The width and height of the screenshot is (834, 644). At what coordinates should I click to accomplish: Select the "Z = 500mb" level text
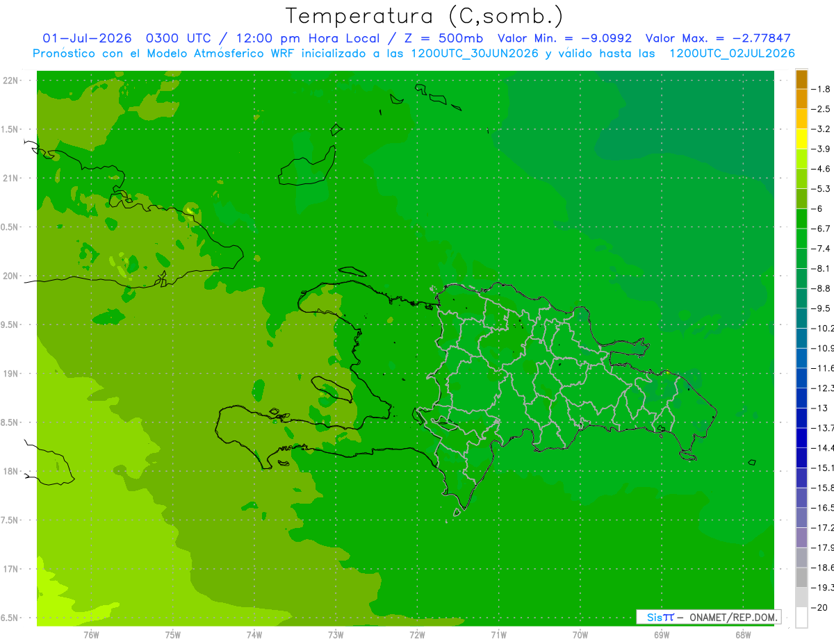click(x=445, y=38)
